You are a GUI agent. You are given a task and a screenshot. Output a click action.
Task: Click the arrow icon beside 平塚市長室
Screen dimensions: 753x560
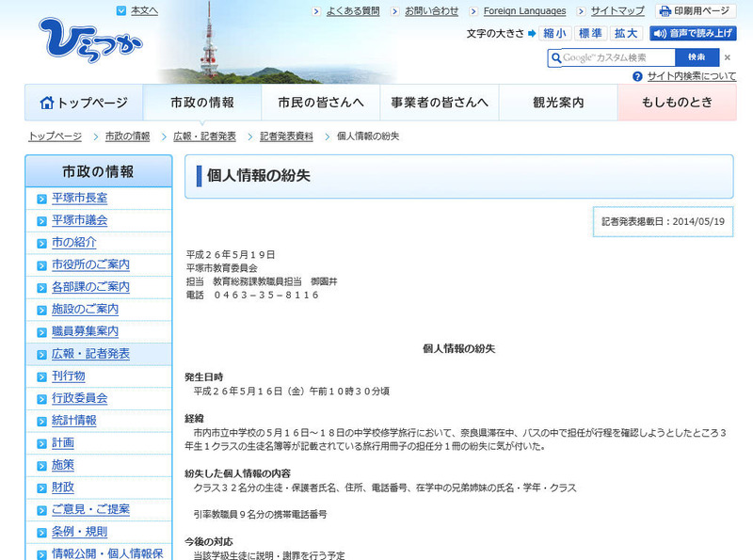41,199
